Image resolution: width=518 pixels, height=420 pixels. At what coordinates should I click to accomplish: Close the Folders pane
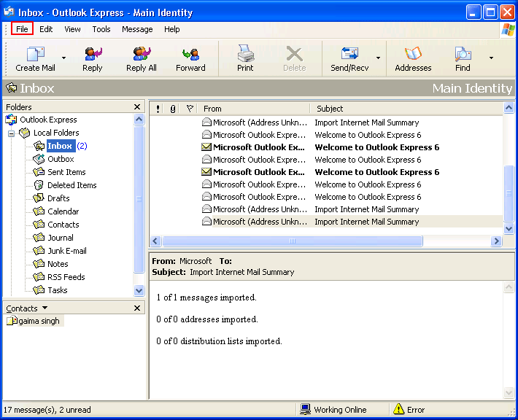tap(137, 107)
